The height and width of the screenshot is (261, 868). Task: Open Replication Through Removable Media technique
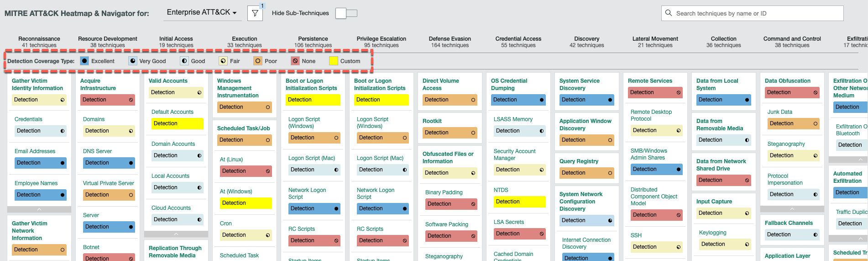pyautogui.click(x=175, y=252)
